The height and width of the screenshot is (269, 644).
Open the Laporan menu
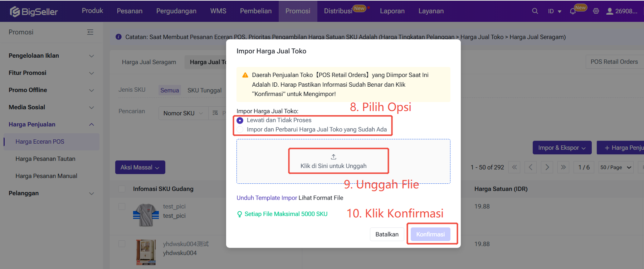point(392,11)
